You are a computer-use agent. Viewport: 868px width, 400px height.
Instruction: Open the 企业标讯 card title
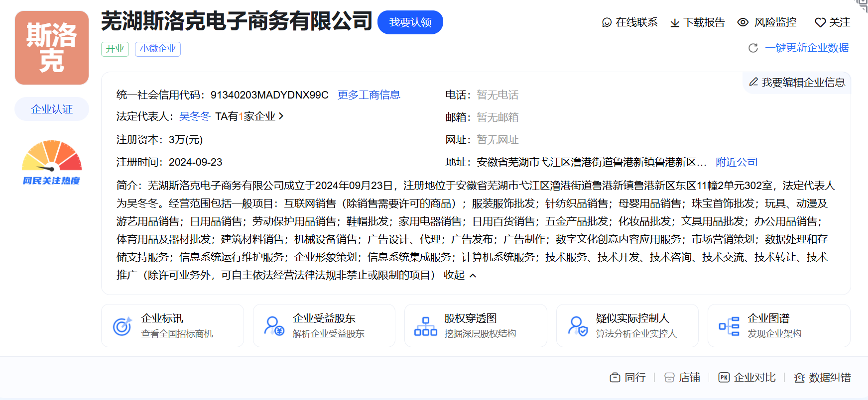tap(162, 318)
